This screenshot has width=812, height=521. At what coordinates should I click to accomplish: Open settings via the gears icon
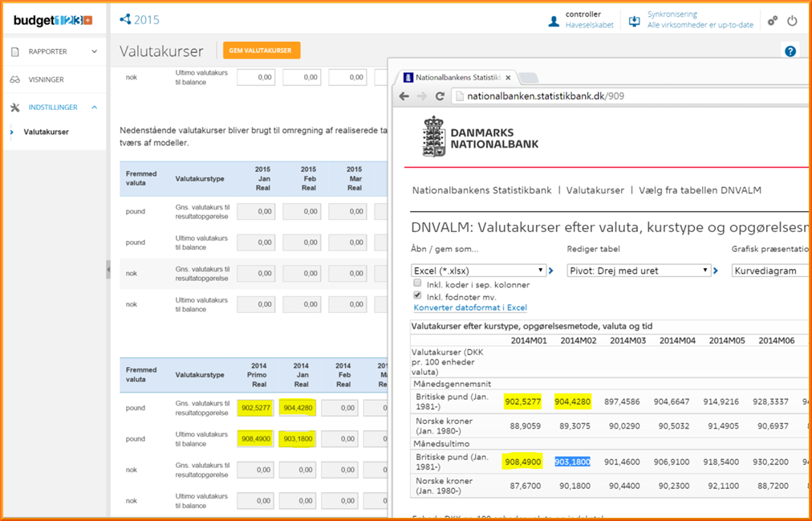point(772,21)
